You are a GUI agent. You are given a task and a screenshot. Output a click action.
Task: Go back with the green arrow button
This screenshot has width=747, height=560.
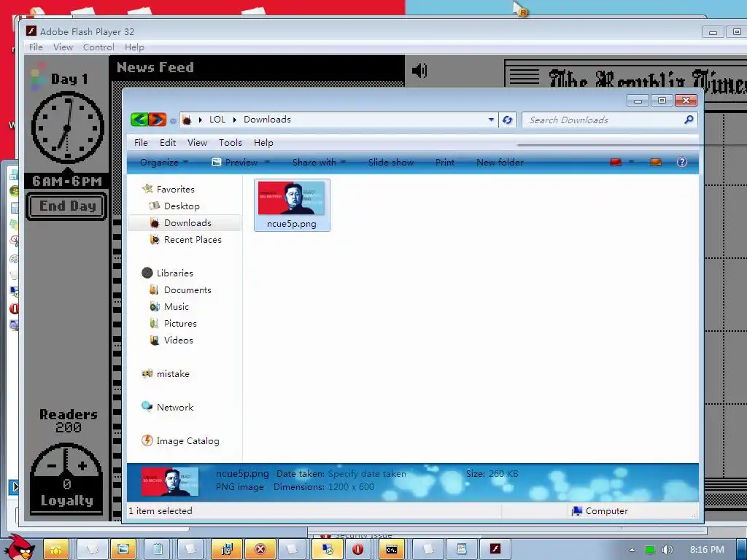[139, 119]
